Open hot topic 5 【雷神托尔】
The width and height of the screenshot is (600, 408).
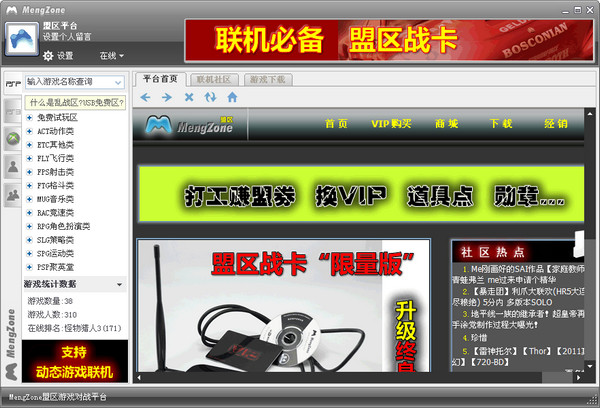coord(518,356)
